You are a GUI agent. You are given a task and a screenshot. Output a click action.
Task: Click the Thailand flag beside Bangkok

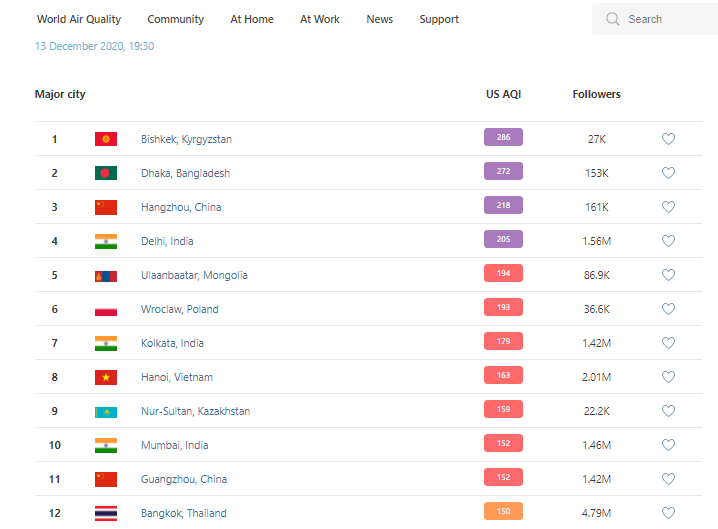point(106,513)
